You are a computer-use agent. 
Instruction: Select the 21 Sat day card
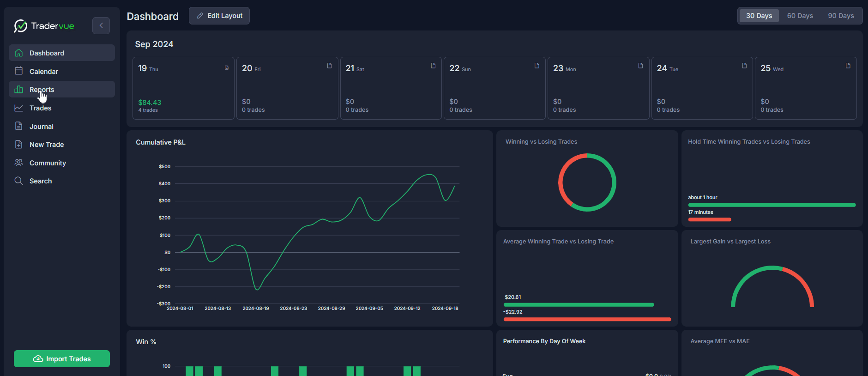pyautogui.click(x=391, y=88)
